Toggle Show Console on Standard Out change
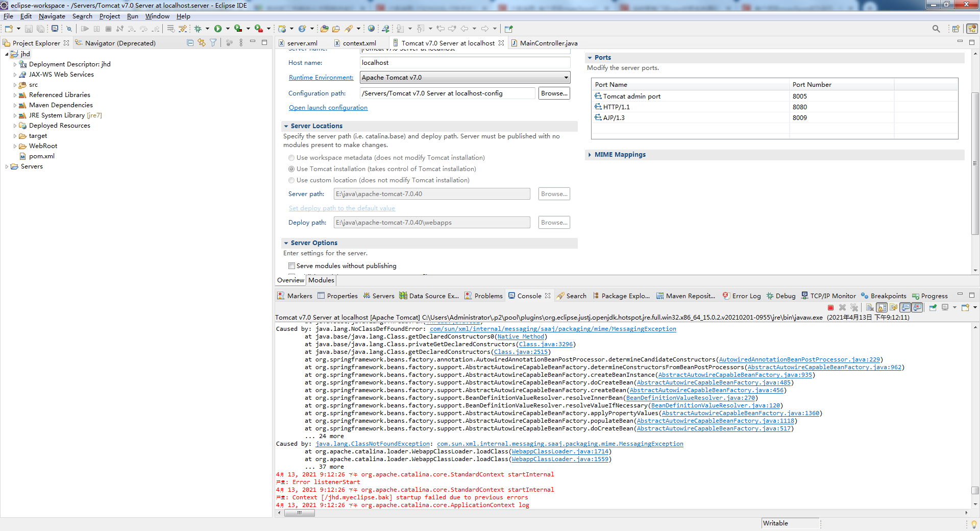Viewport: 980px width, 531px height. click(x=905, y=307)
